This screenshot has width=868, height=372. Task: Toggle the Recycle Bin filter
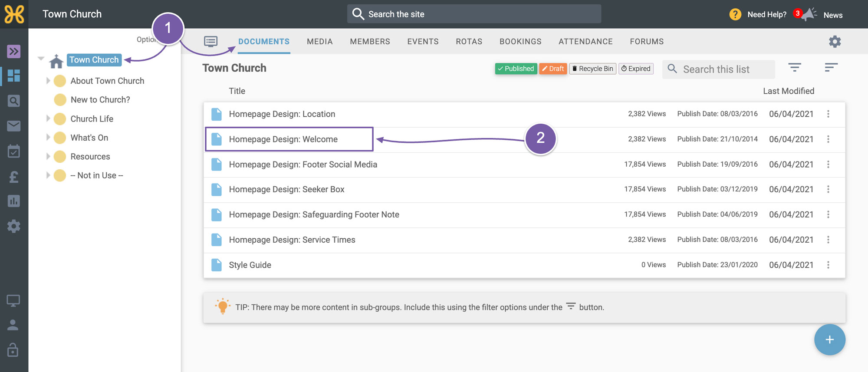(592, 69)
